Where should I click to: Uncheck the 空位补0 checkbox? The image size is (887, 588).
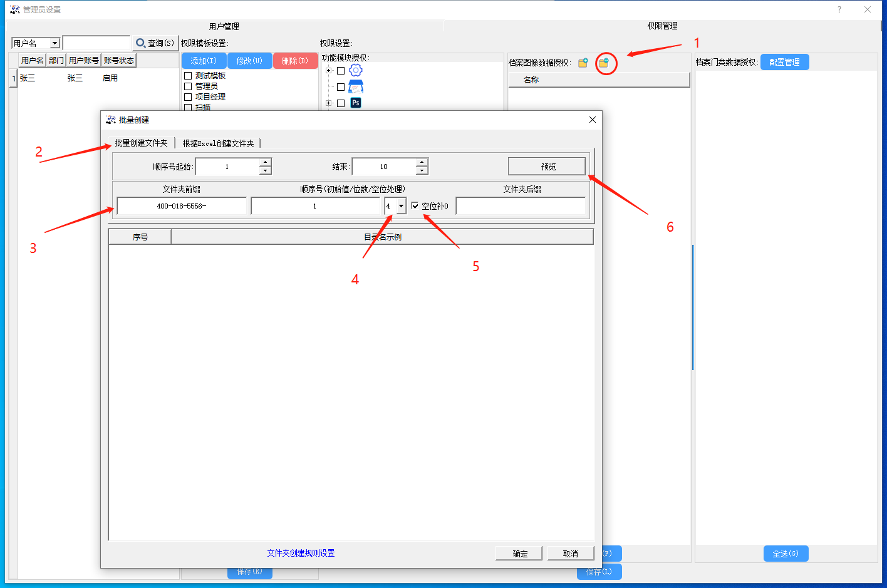coord(415,206)
